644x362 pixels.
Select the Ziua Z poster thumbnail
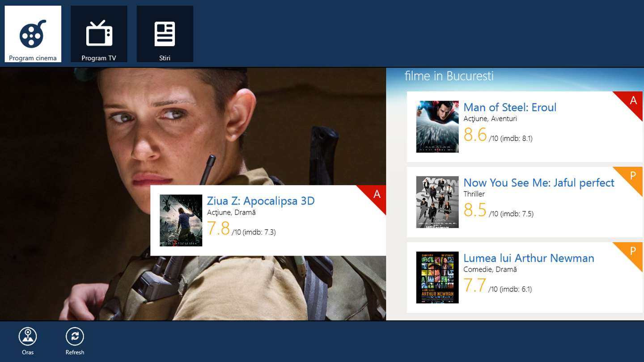click(x=181, y=220)
